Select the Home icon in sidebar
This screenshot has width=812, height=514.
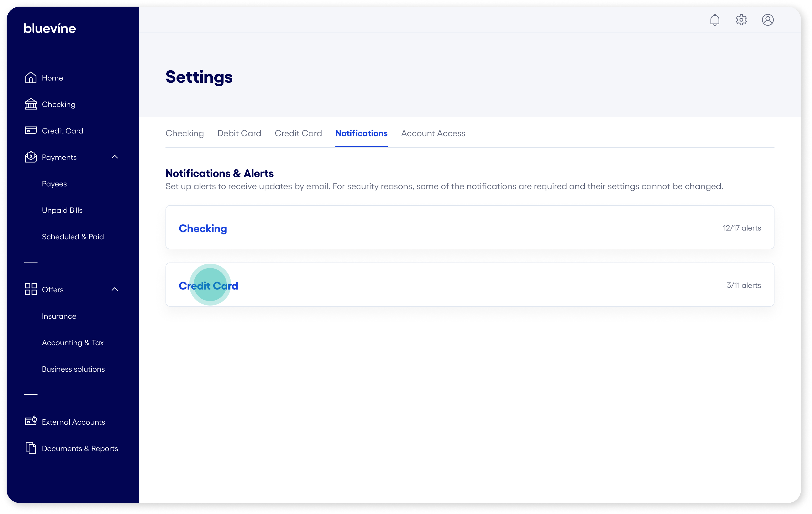pos(30,77)
